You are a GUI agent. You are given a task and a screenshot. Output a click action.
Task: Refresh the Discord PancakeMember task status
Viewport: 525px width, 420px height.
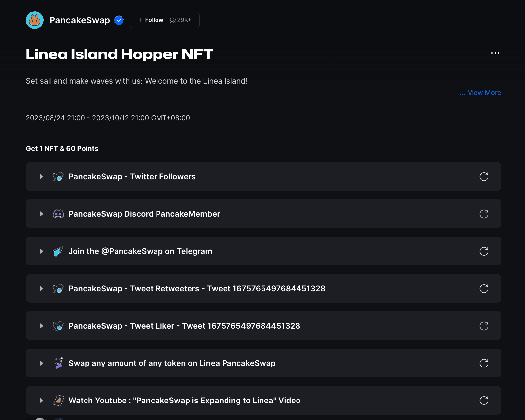pos(484,214)
